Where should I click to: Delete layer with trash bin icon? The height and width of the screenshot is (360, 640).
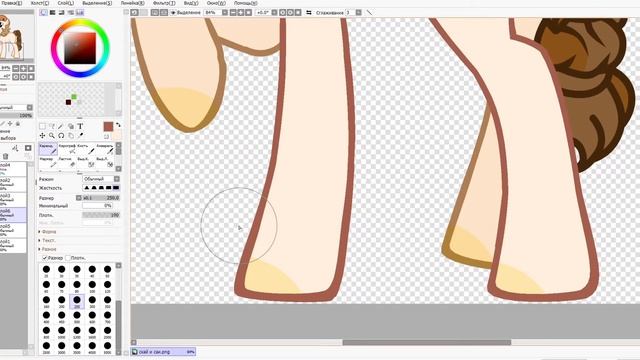click(x=5, y=156)
